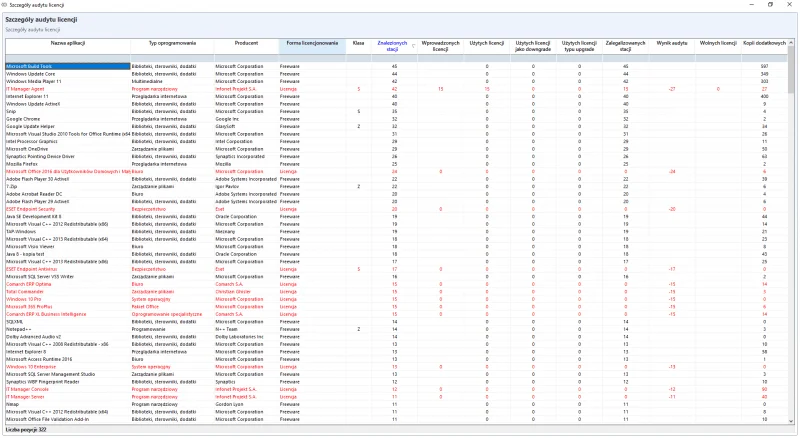Select the Windows 10 Pro row

(x=396, y=299)
